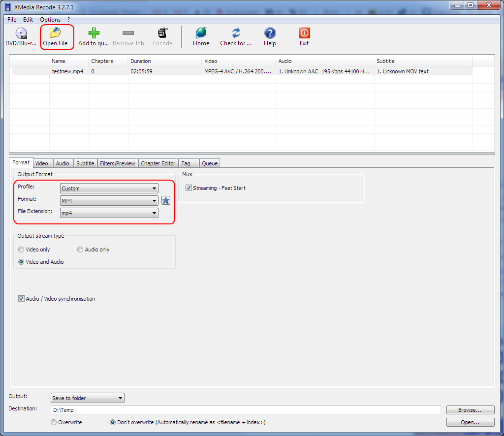Open the ? menu
Viewport: 504px width, 436px height.
point(68,20)
